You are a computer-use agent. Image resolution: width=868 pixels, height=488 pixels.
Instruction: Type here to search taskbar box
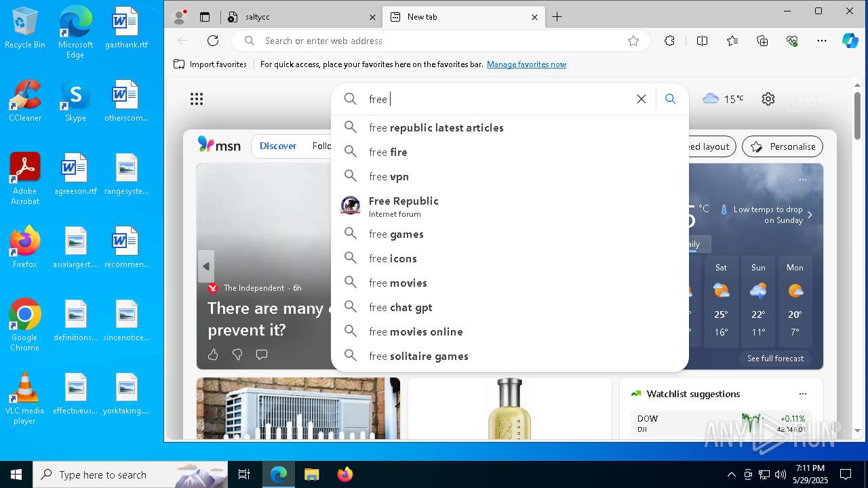click(130, 474)
